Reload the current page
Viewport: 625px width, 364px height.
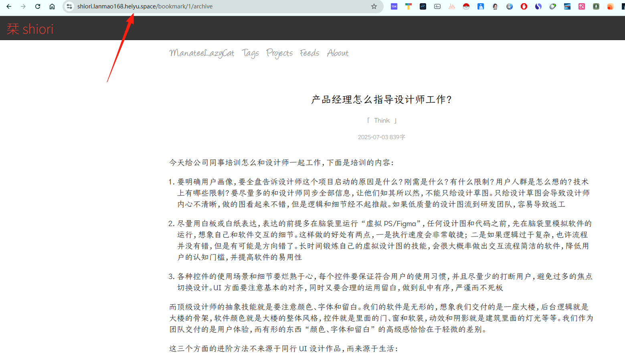38,6
